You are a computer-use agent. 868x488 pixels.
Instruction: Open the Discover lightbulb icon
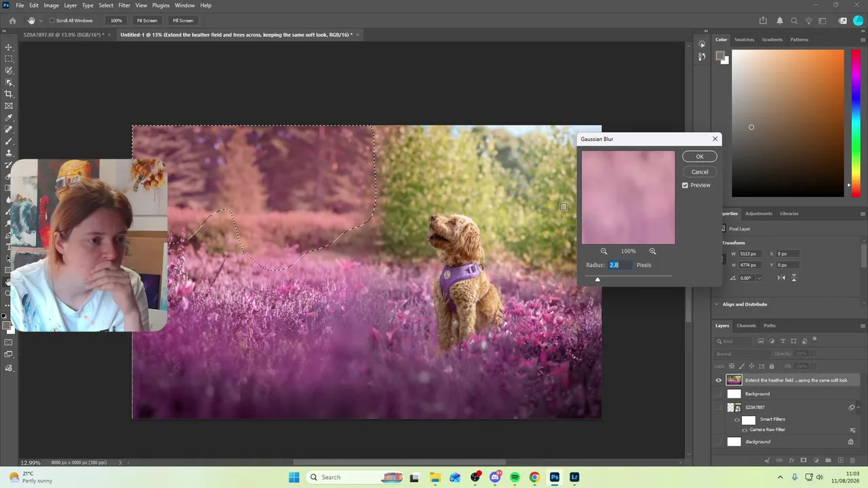pos(808,20)
